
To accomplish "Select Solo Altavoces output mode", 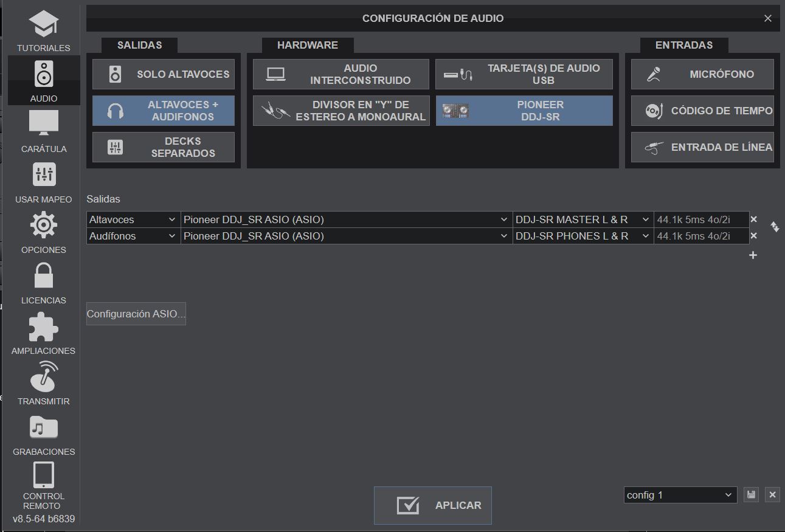I will click(x=164, y=74).
